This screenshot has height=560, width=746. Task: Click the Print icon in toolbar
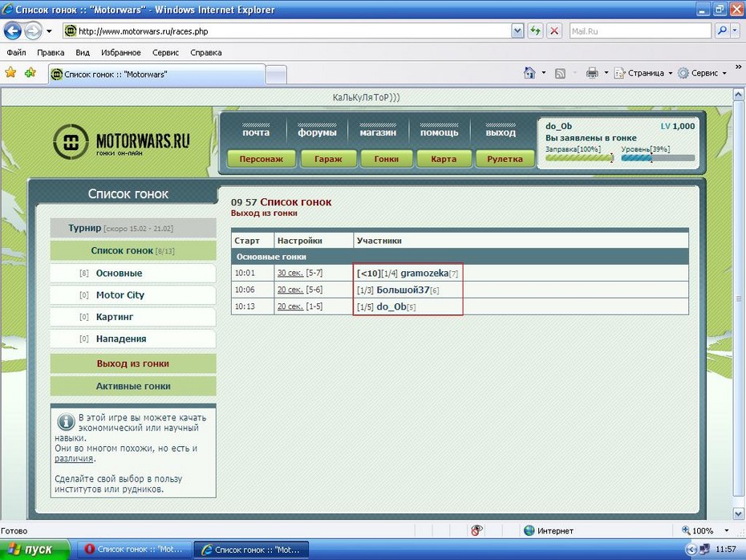(x=592, y=73)
